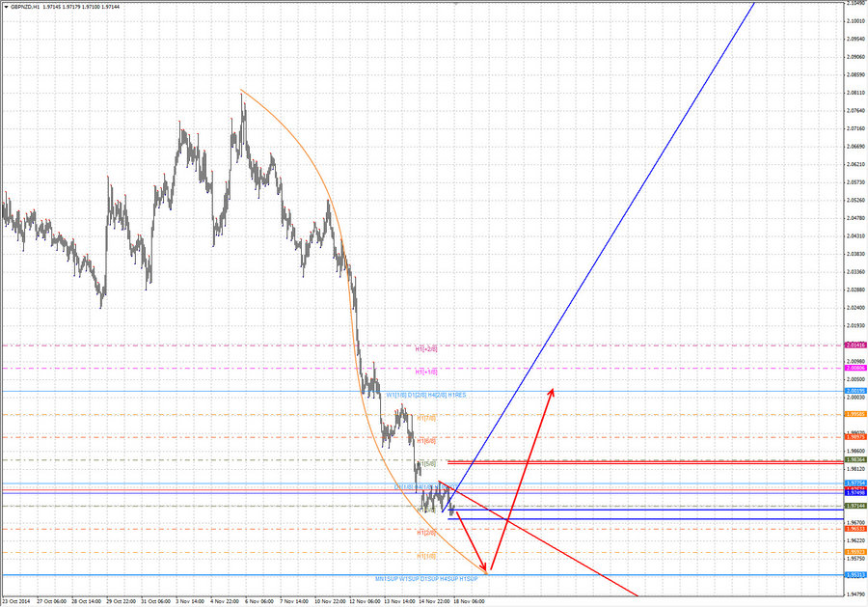The image size is (868, 607).
Task: Click 2.09540 on the price scale
Action: 855,39
